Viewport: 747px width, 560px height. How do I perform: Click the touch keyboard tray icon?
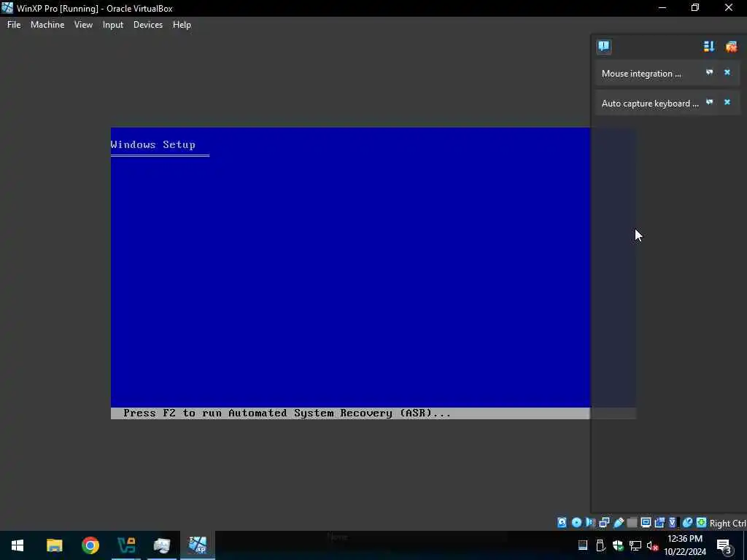[583, 545]
